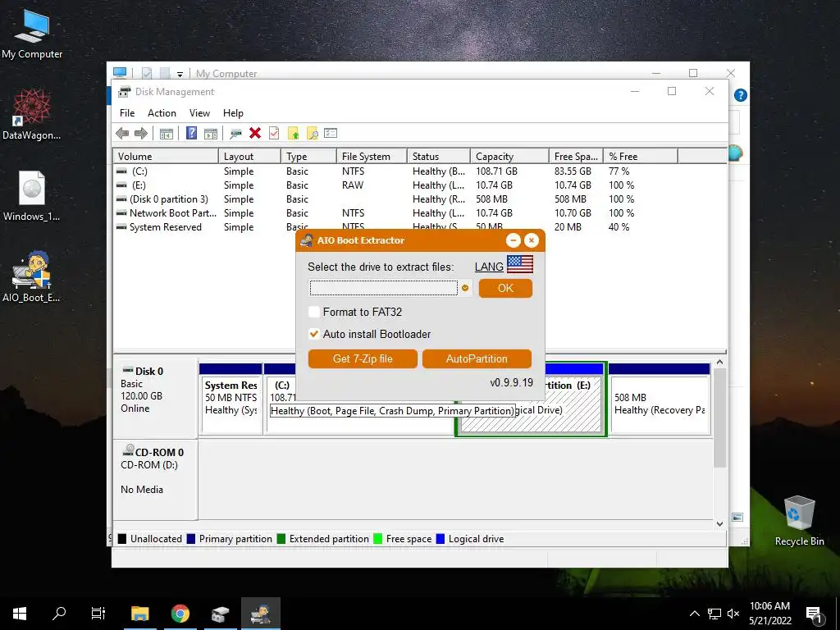Click the Back arrow in Disk Management toolbar
Image resolution: width=840 pixels, height=630 pixels.
point(122,134)
